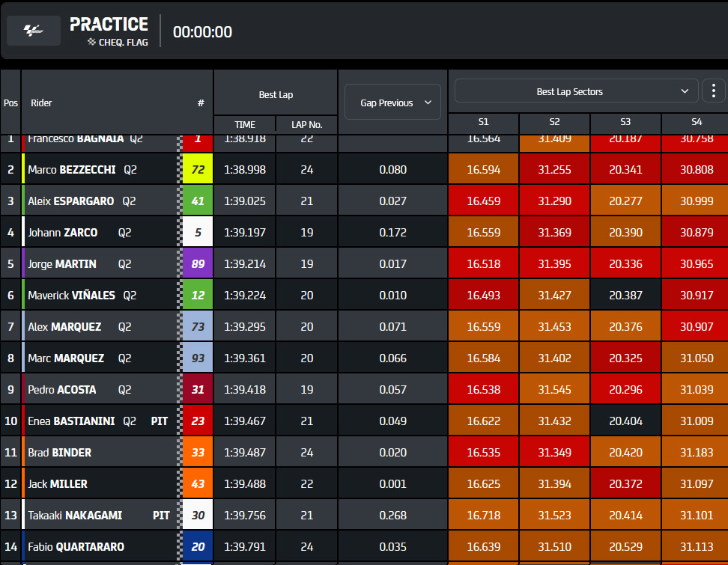Viewport: 728px width, 565px height.
Task: Select rider Pedro ACOSTA
Action: tap(62, 390)
